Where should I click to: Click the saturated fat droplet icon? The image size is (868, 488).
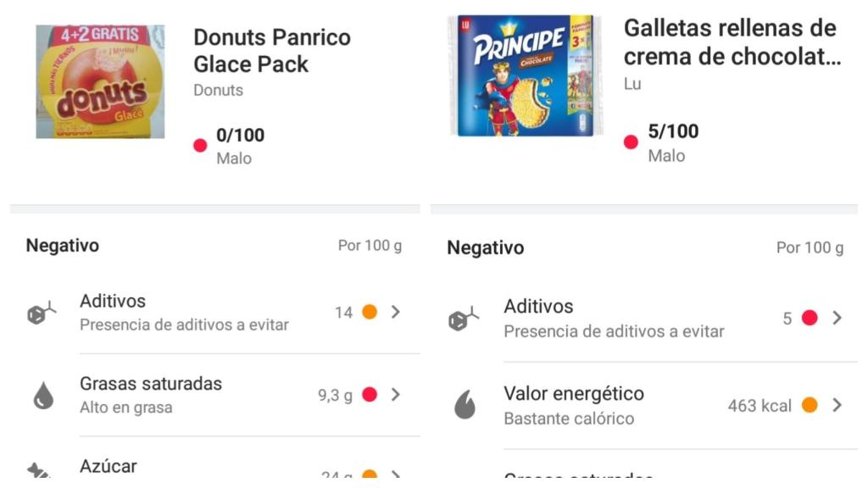[43, 396]
